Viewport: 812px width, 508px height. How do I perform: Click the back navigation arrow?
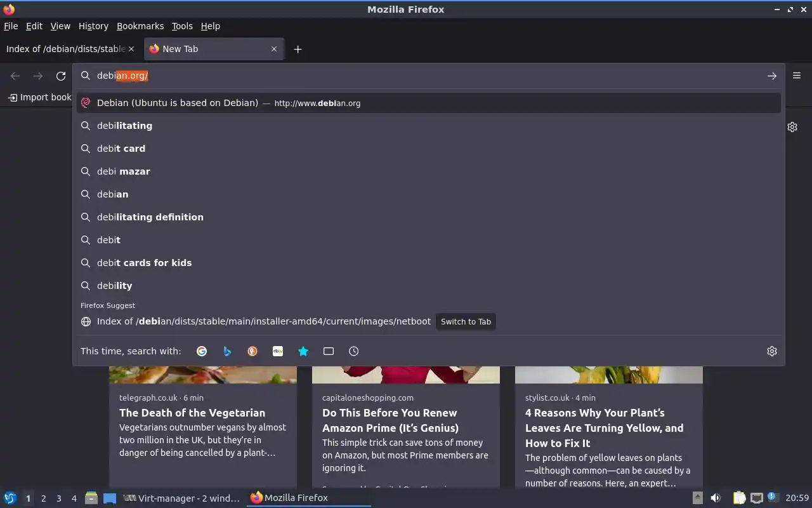(15, 76)
